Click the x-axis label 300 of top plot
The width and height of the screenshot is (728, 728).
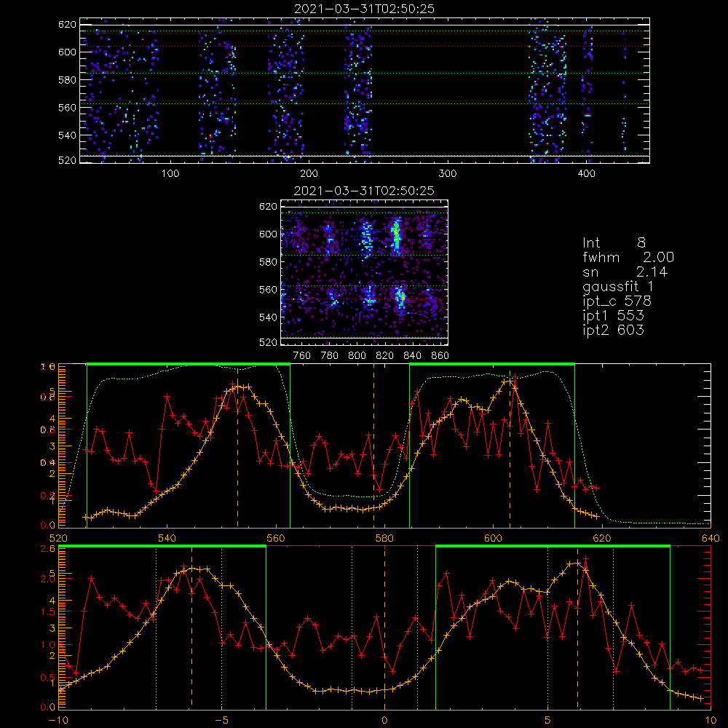448,174
